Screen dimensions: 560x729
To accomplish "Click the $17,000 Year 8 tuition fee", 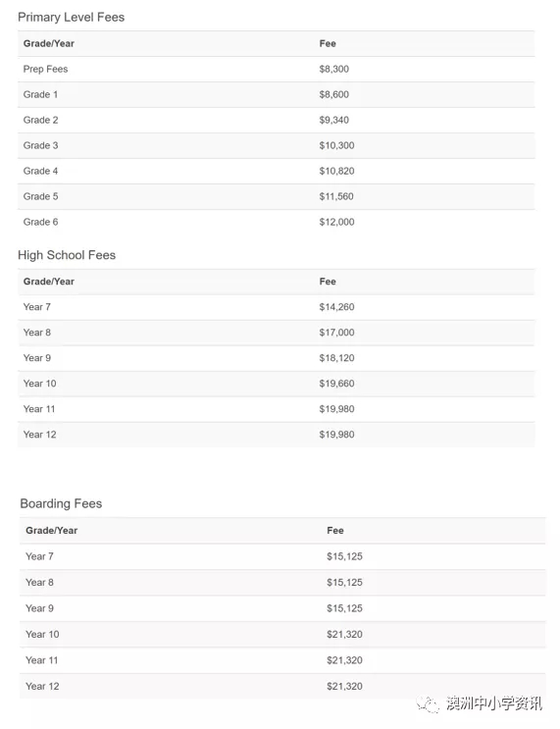I will pos(336,333).
